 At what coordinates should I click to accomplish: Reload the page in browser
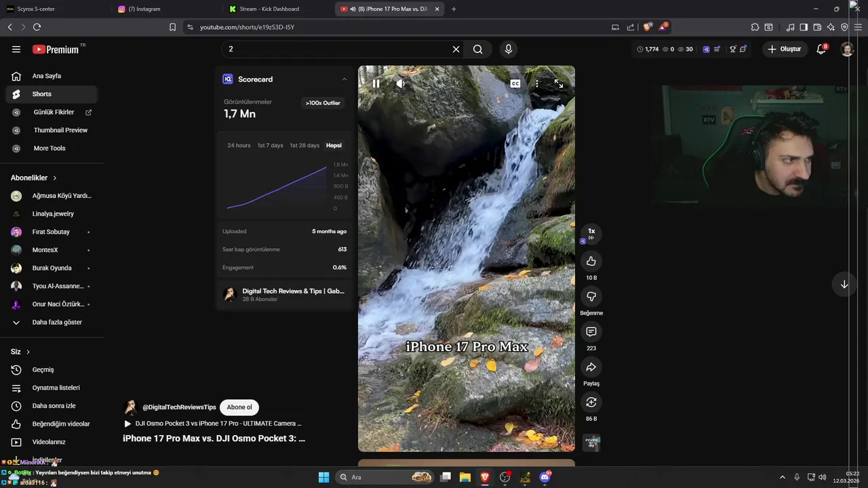[x=37, y=27]
